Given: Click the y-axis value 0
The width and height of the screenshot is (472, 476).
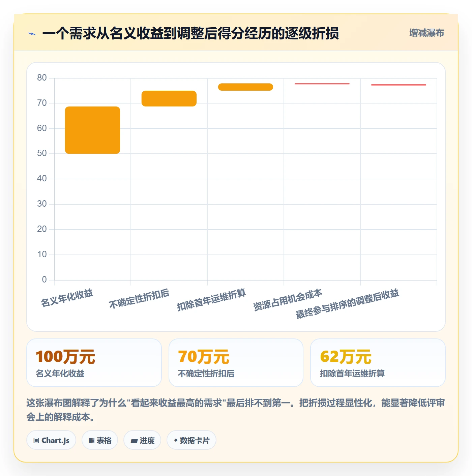Looking at the screenshot, I should click(x=44, y=279).
